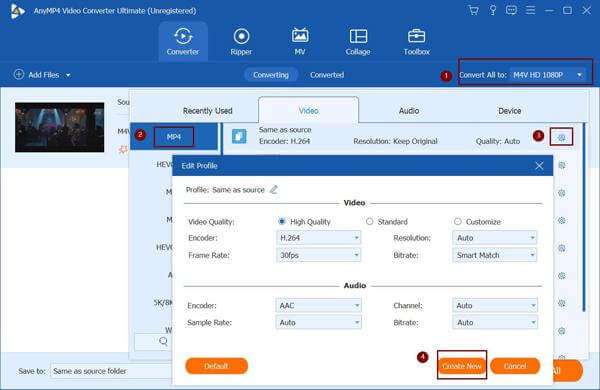Open the audio Encoder AAC dropdown
600x390 pixels.
pos(318,305)
